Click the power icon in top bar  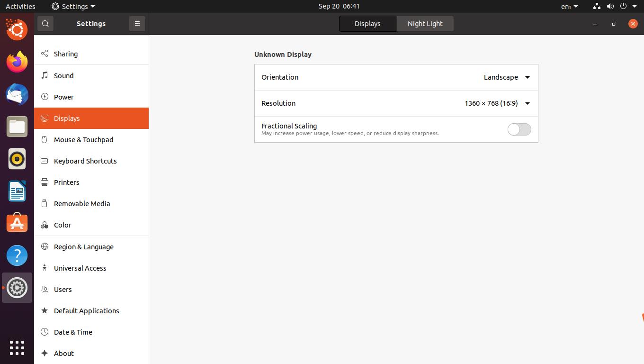(x=623, y=6)
